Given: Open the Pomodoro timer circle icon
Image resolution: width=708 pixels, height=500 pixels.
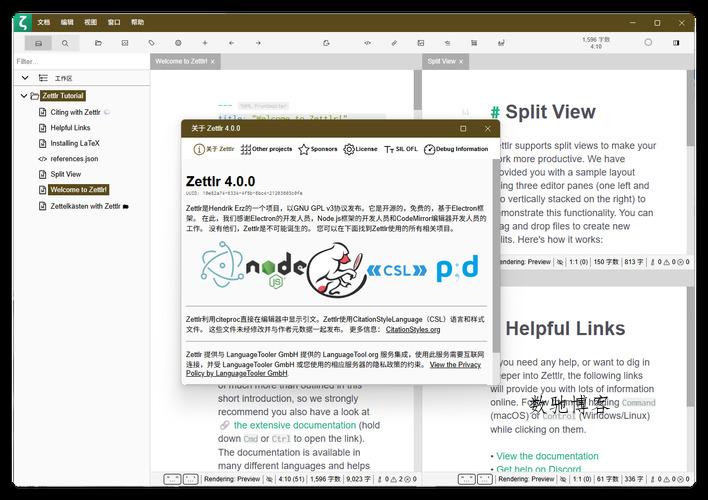Looking at the screenshot, I should click(x=648, y=42).
